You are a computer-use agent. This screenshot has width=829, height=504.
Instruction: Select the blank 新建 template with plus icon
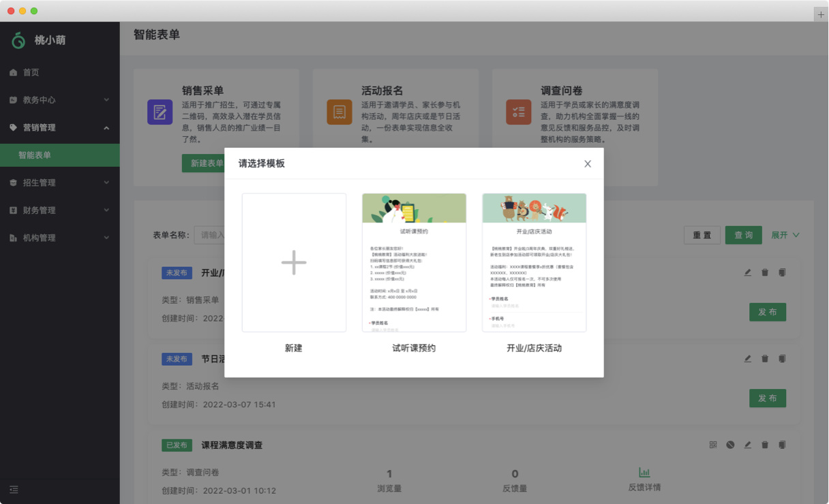click(294, 263)
